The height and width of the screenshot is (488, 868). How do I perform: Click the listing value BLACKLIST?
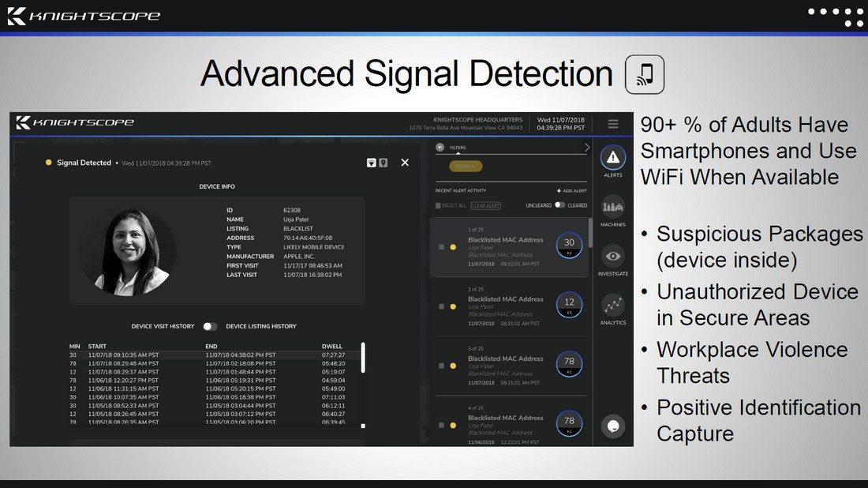point(298,229)
